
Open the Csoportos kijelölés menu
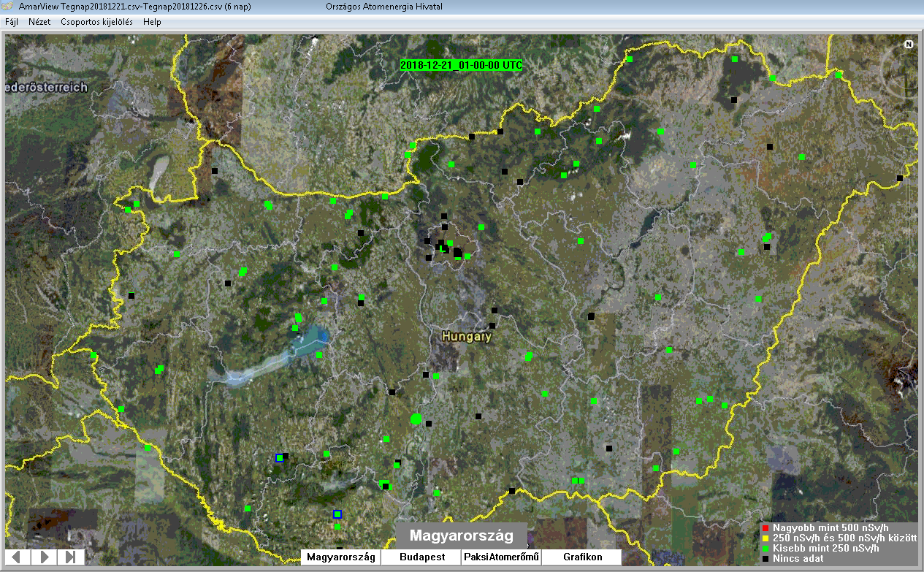tap(96, 22)
